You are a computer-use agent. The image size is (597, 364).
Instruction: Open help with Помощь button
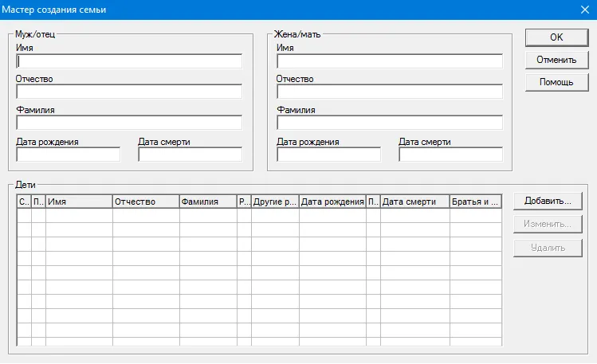(x=556, y=82)
